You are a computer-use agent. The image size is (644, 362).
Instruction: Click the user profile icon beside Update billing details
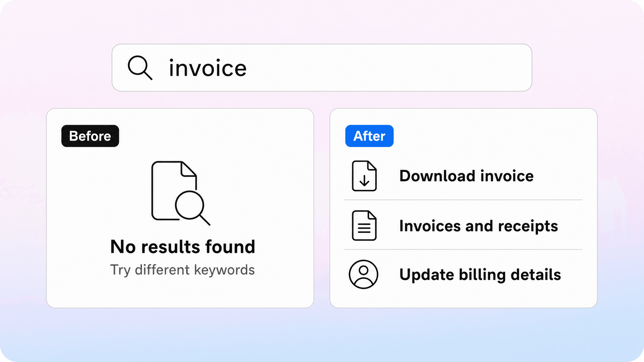(364, 274)
